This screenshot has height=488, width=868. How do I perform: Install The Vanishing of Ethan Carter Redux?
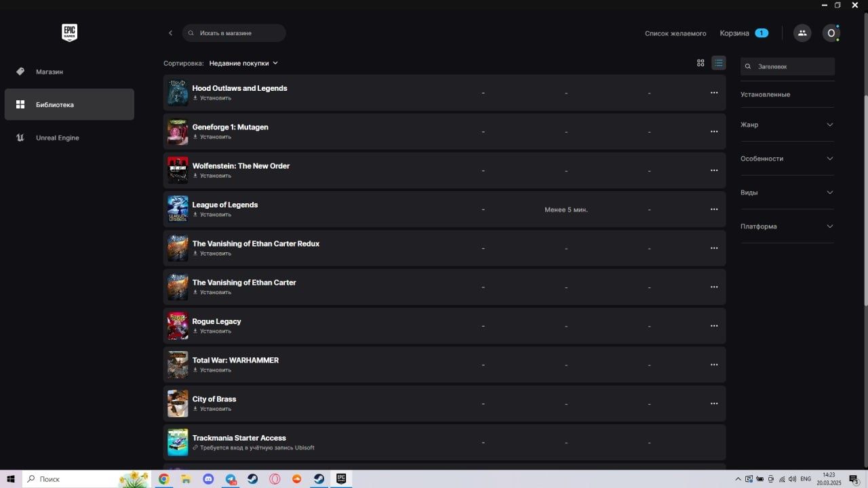(x=212, y=253)
